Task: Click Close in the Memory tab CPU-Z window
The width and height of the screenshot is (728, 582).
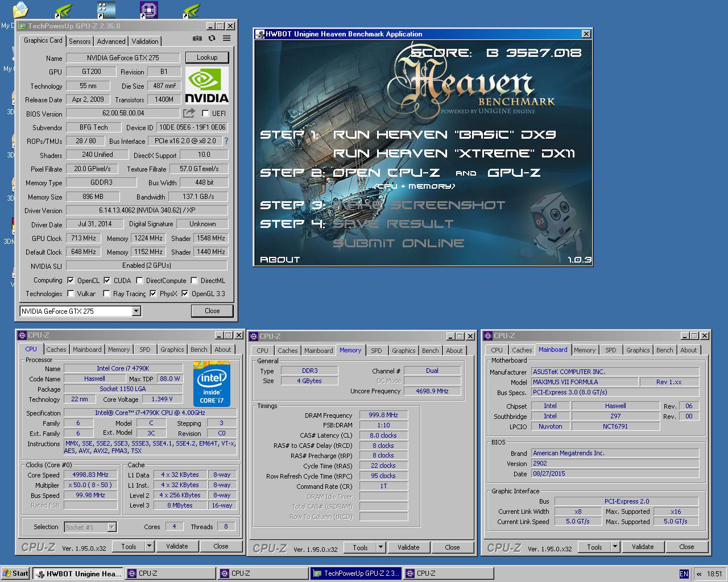Action: (x=452, y=547)
